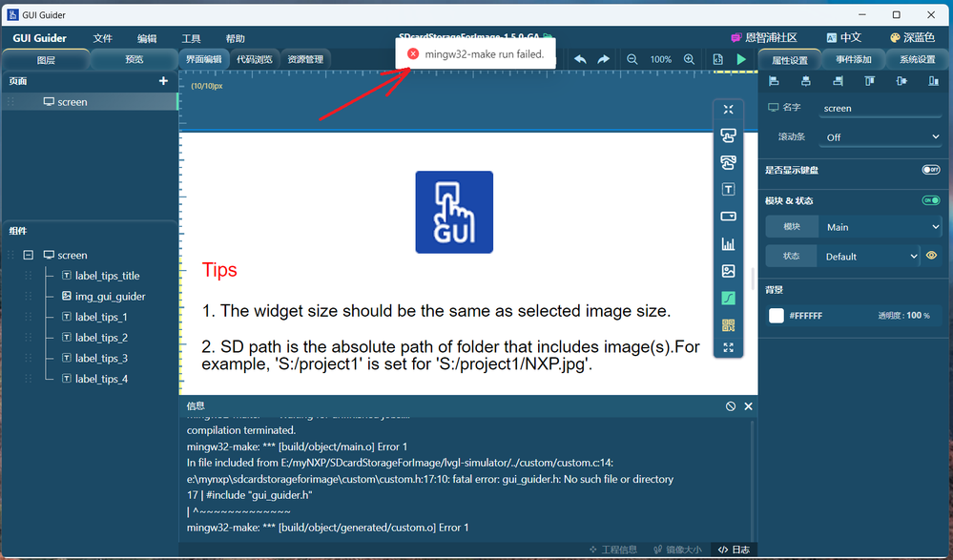Viewport: 953px width, 560px height.
Task: Toggle the eye icon beside Default state
Action: 932,256
